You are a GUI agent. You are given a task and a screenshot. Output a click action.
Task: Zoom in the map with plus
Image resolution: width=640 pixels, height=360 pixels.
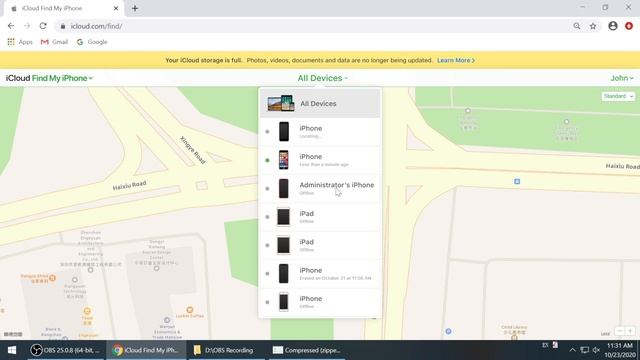(630, 331)
